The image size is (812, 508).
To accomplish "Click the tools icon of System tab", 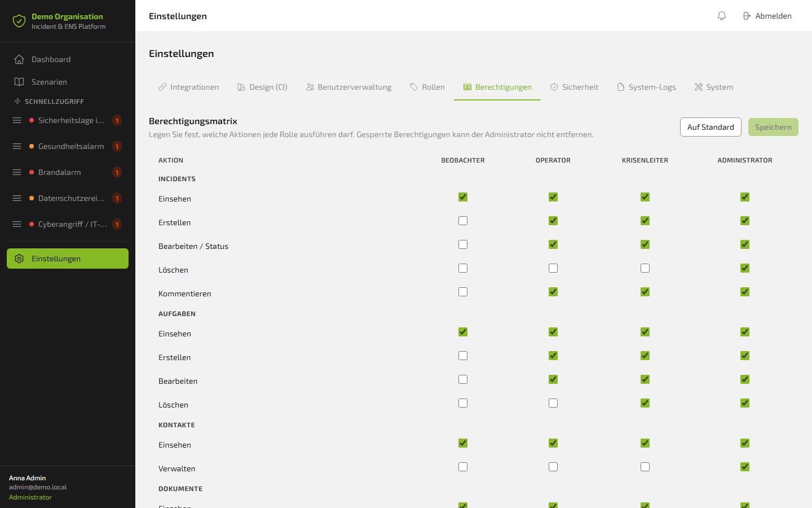I will click(x=699, y=87).
